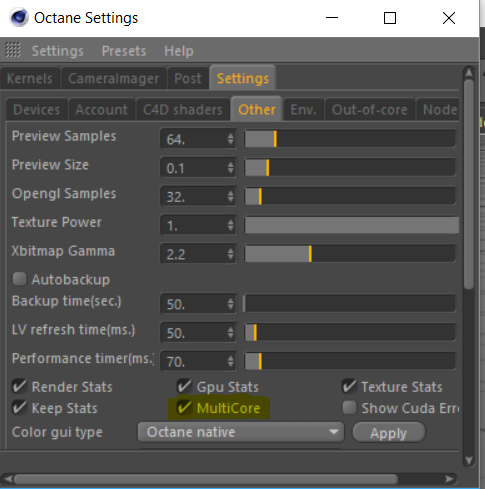Maximize the Octane Settings window
Viewport: 485px width, 489px height.
[x=390, y=18]
